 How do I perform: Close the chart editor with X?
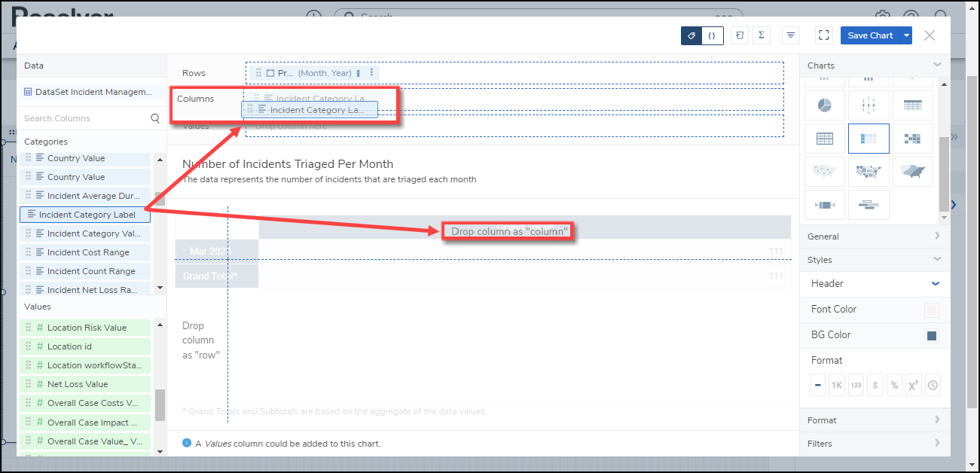(x=930, y=35)
